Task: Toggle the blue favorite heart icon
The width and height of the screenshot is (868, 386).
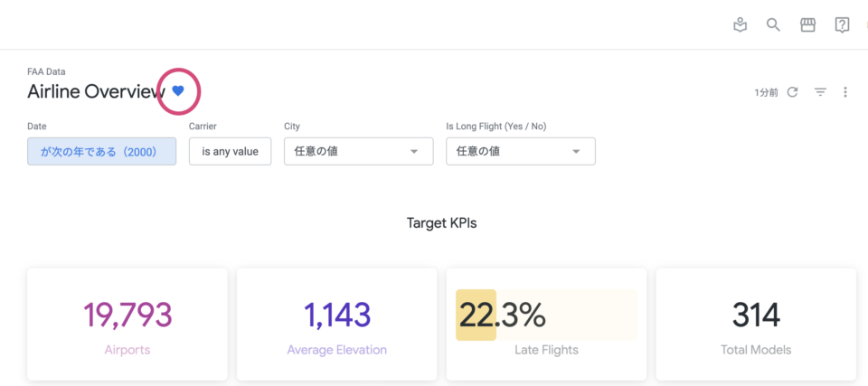Action: click(178, 90)
